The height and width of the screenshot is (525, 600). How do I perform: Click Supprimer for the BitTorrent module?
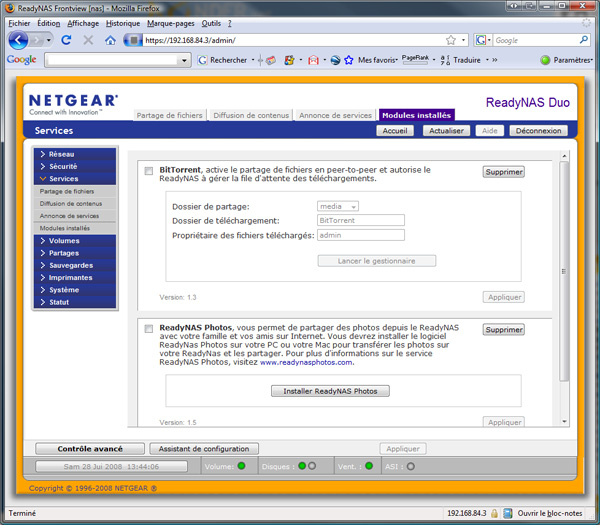(x=504, y=172)
